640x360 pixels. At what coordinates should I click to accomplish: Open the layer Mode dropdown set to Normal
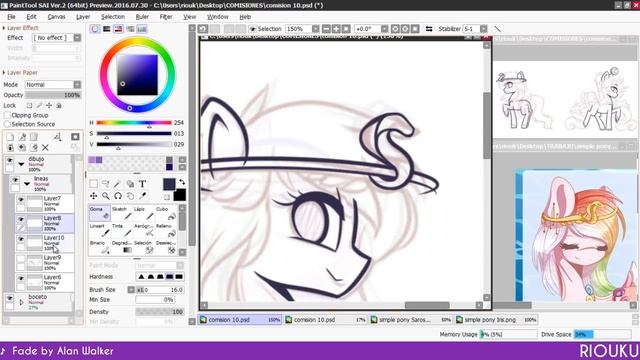coord(77,84)
